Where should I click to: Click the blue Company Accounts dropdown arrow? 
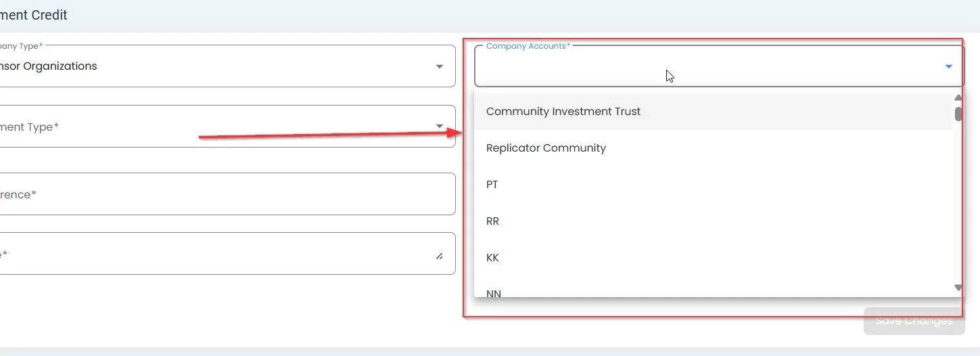(x=948, y=66)
